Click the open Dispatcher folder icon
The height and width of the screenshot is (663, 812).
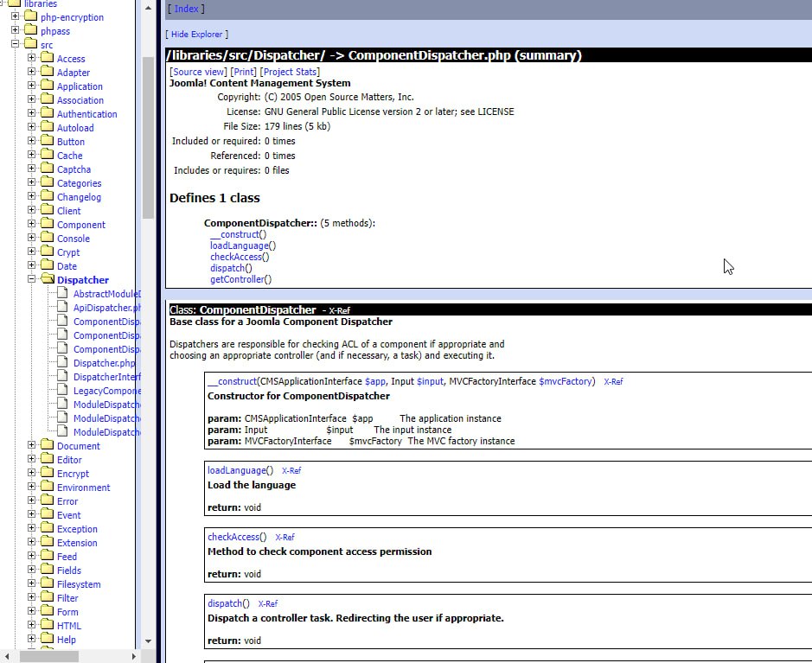pyautogui.click(x=48, y=279)
